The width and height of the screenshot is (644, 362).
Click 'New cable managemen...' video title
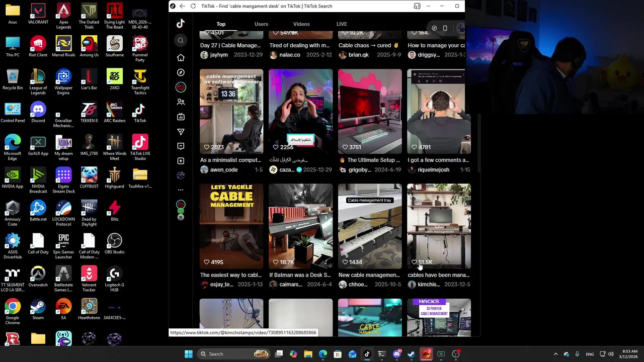coord(369,275)
